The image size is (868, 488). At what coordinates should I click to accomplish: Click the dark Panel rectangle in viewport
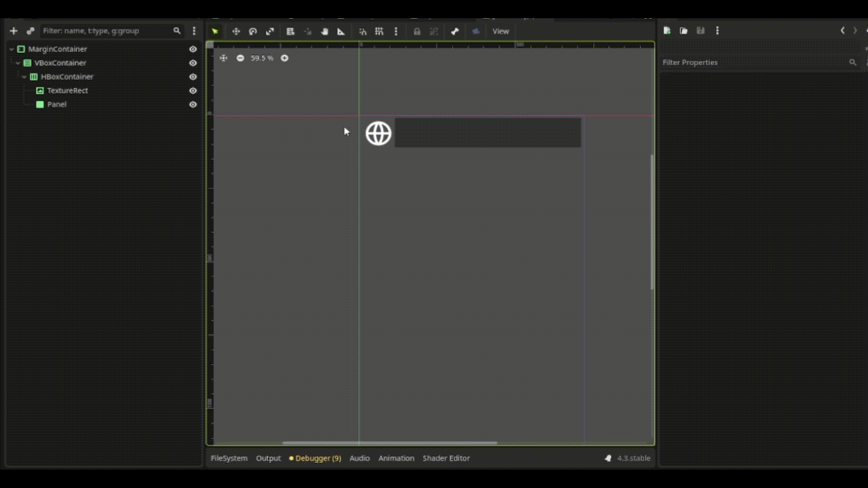click(488, 132)
